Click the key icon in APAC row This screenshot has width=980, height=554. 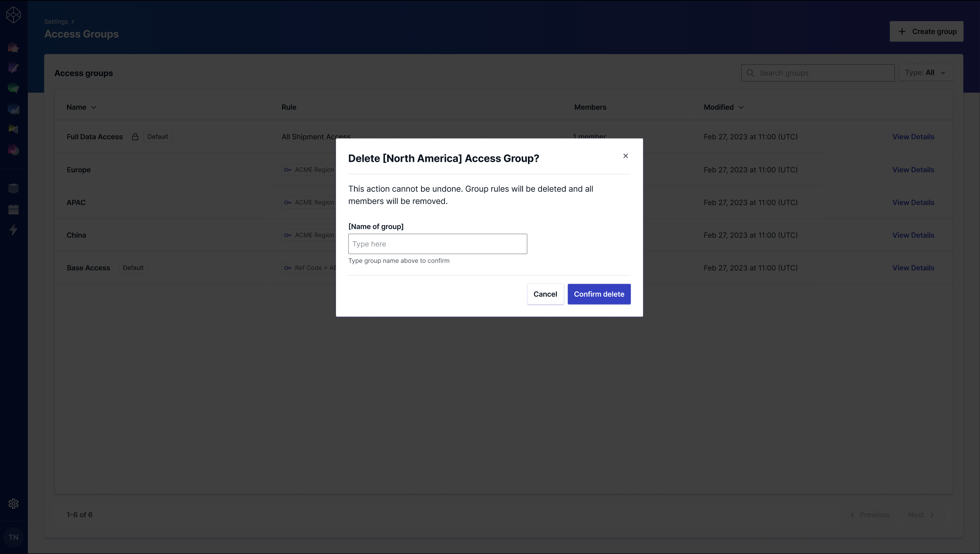[288, 202]
